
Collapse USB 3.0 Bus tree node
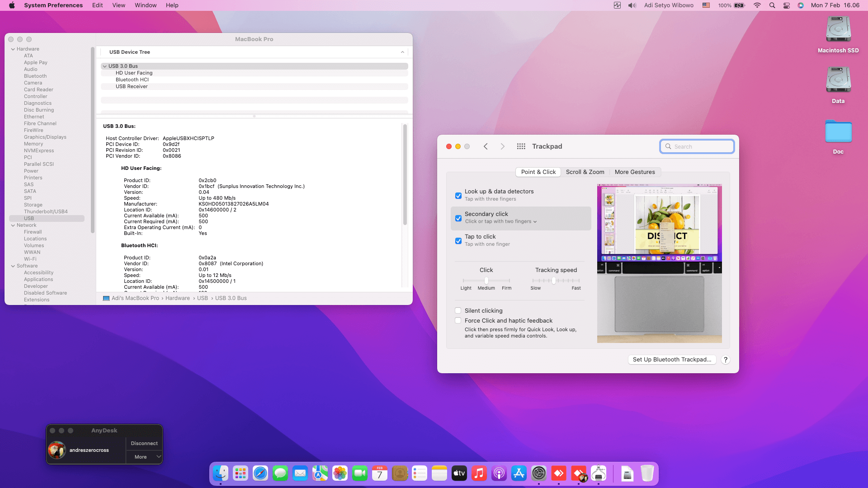tap(105, 66)
